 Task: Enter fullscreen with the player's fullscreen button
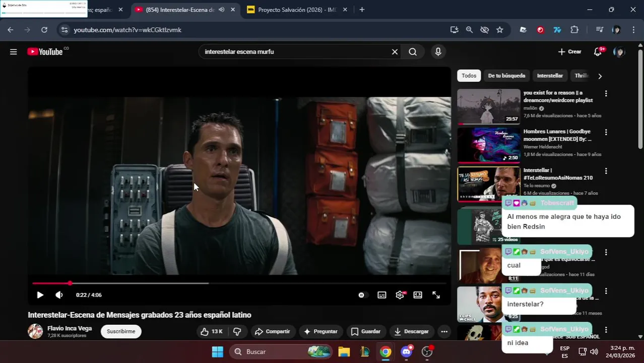click(x=436, y=295)
